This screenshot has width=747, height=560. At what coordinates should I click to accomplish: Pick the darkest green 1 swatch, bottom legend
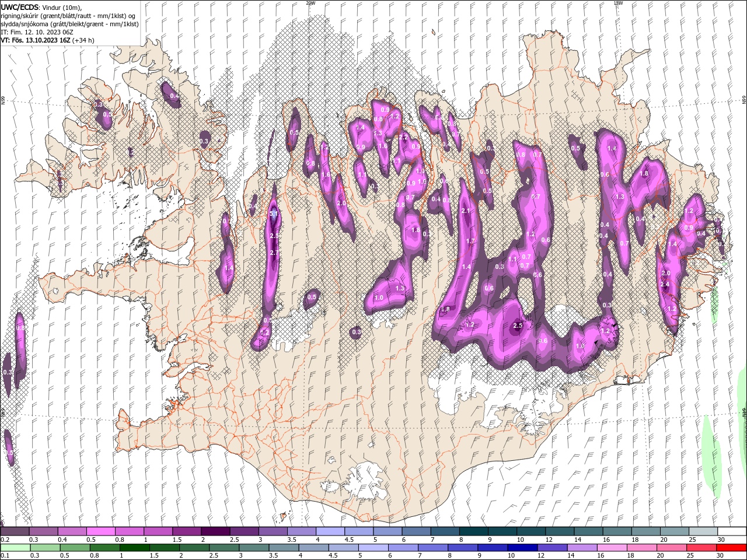coord(134,548)
